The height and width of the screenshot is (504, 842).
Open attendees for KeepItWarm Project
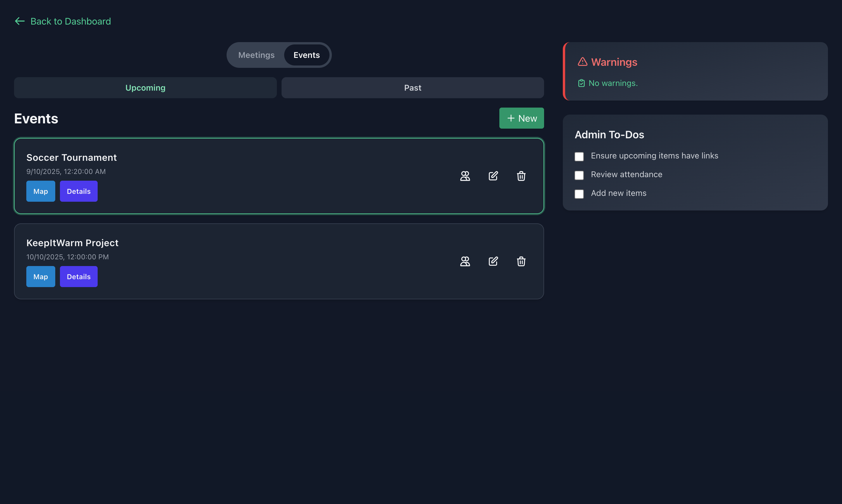465,261
